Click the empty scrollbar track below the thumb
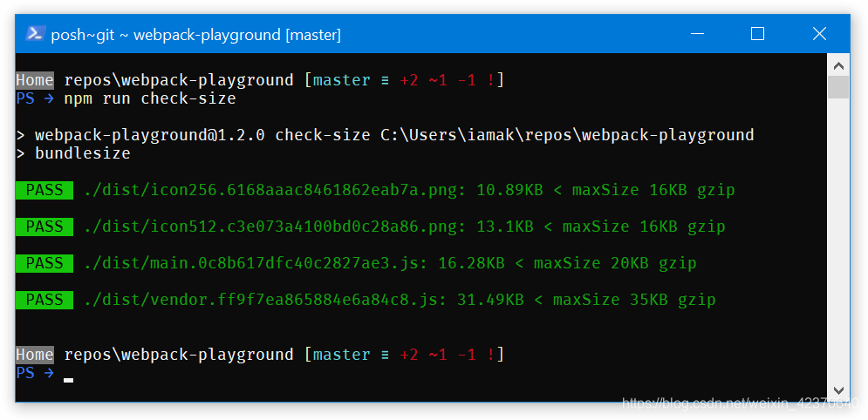 (838, 244)
